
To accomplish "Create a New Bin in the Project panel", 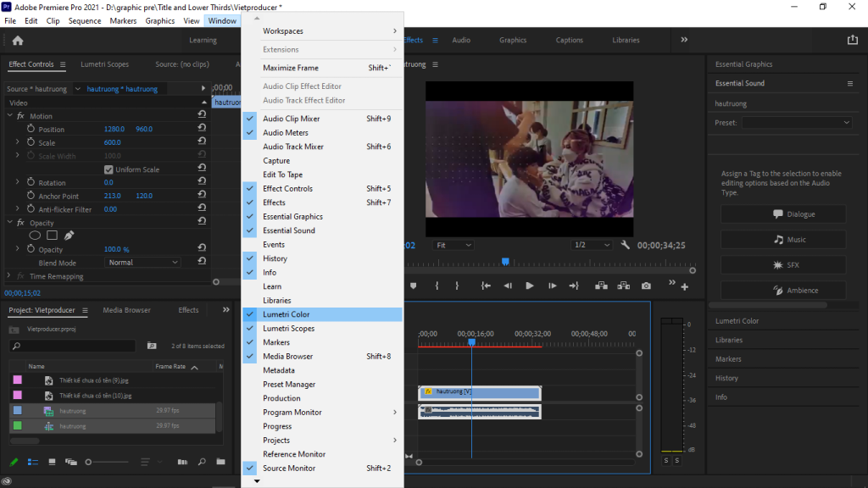I will [x=220, y=462].
